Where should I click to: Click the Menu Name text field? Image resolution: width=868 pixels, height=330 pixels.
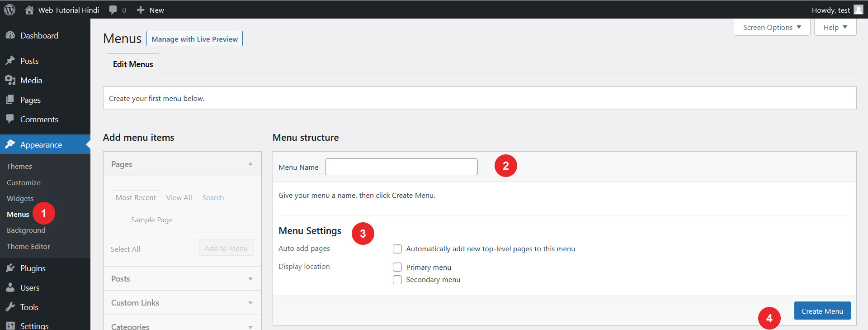[x=401, y=167]
